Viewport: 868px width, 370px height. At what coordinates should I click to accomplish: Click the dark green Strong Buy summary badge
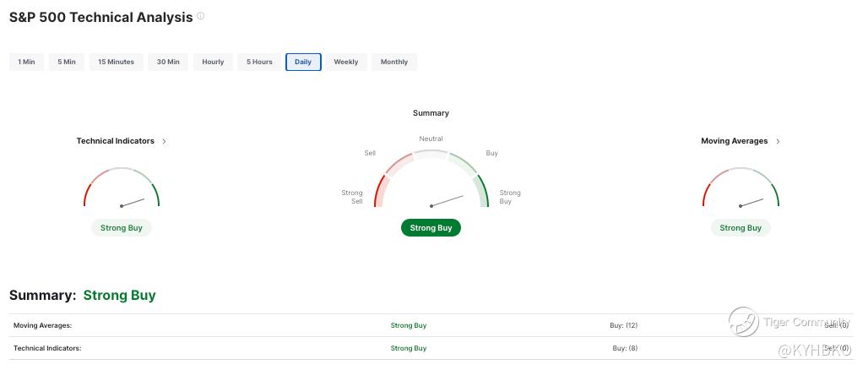click(431, 227)
